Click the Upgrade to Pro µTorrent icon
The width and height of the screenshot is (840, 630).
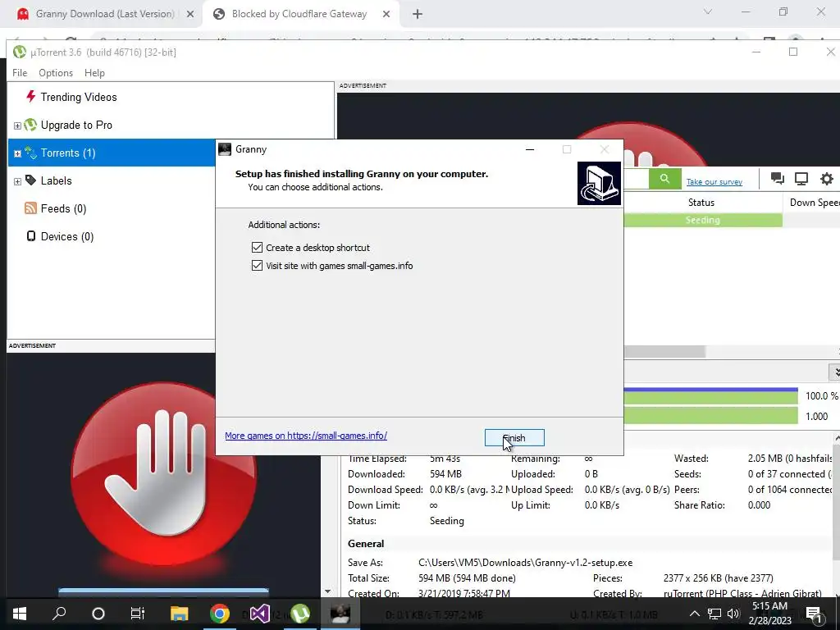point(30,125)
